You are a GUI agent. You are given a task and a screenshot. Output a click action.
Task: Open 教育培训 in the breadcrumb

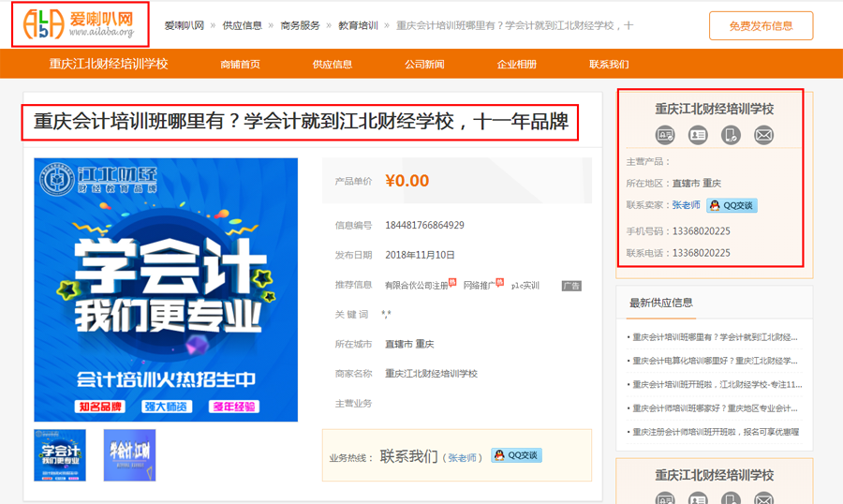click(358, 25)
